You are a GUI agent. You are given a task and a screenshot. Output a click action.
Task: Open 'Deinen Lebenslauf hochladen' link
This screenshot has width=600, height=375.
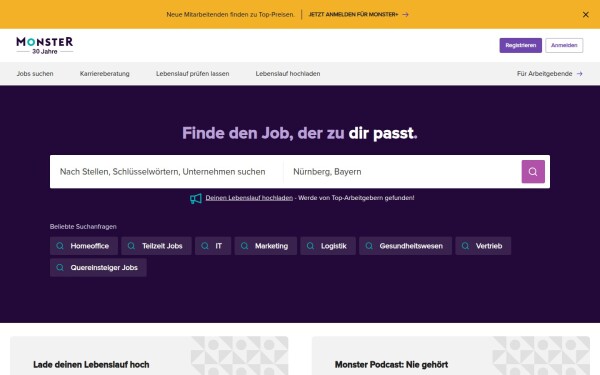click(x=249, y=198)
